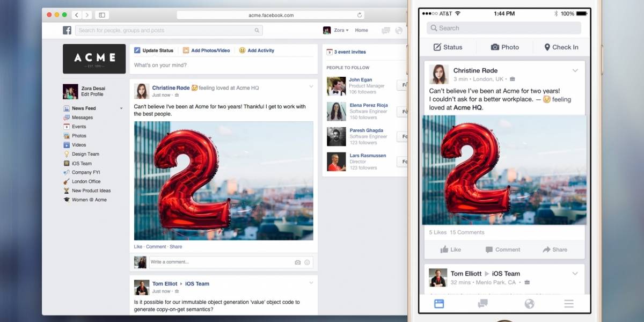644x322 pixels.
Task: Open the globe notifications icon in the desktop top bar
Action: (x=399, y=31)
